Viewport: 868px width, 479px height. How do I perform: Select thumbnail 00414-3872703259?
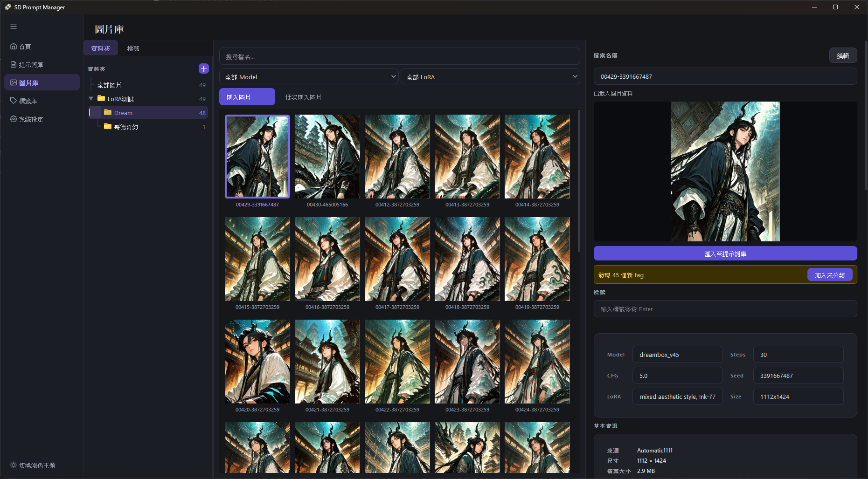[x=537, y=157]
